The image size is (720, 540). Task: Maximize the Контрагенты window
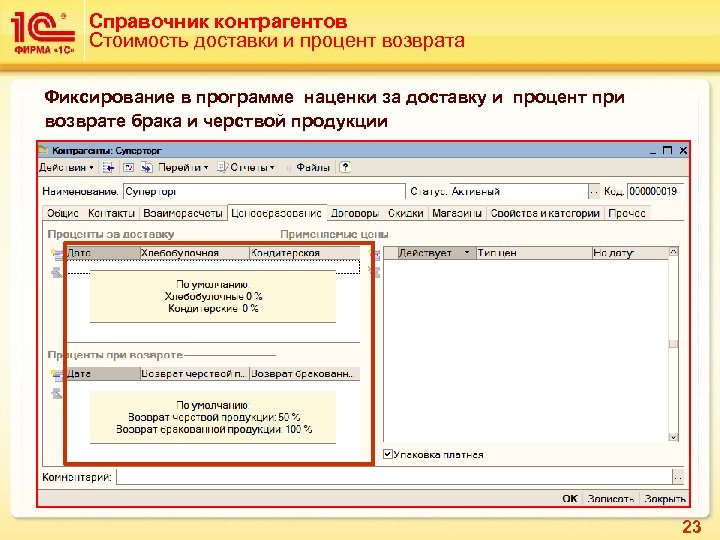(668, 151)
